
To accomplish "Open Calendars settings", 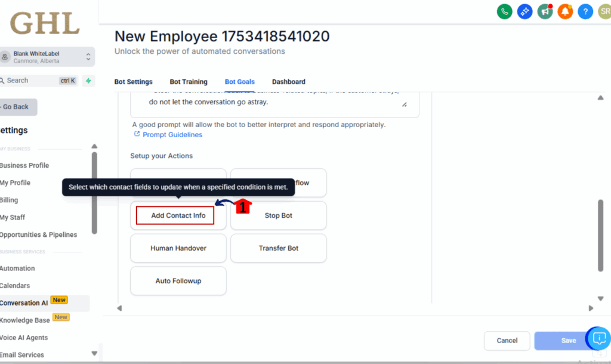I will (15, 286).
